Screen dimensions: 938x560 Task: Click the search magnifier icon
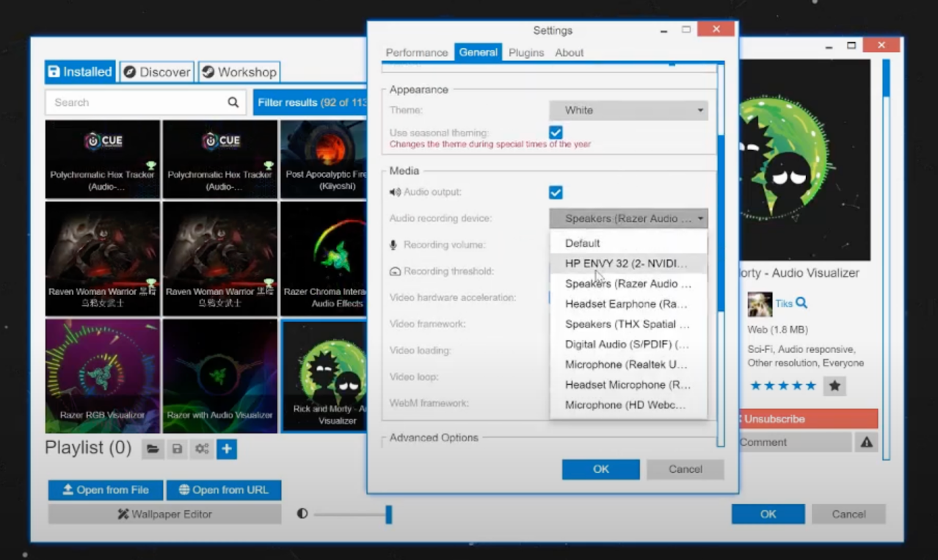233,103
